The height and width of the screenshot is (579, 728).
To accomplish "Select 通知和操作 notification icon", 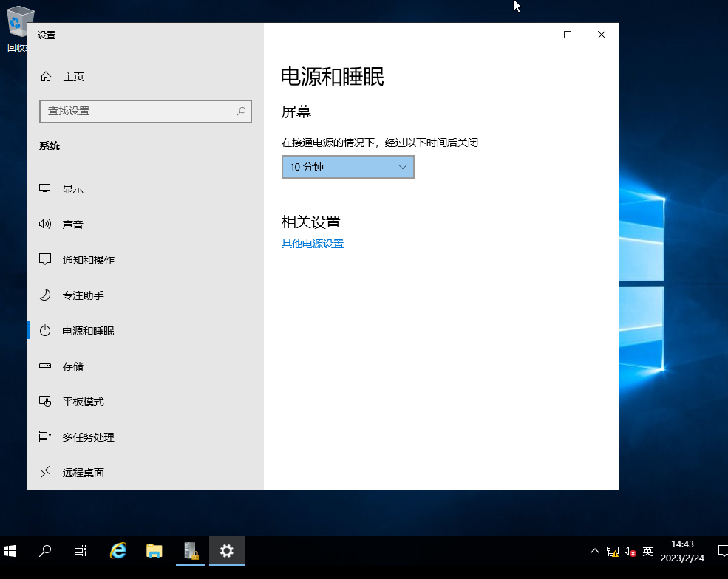I will tap(45, 259).
